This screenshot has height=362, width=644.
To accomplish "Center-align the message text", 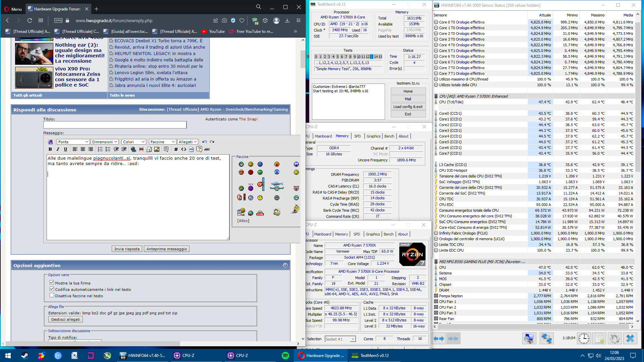I will coord(83,149).
